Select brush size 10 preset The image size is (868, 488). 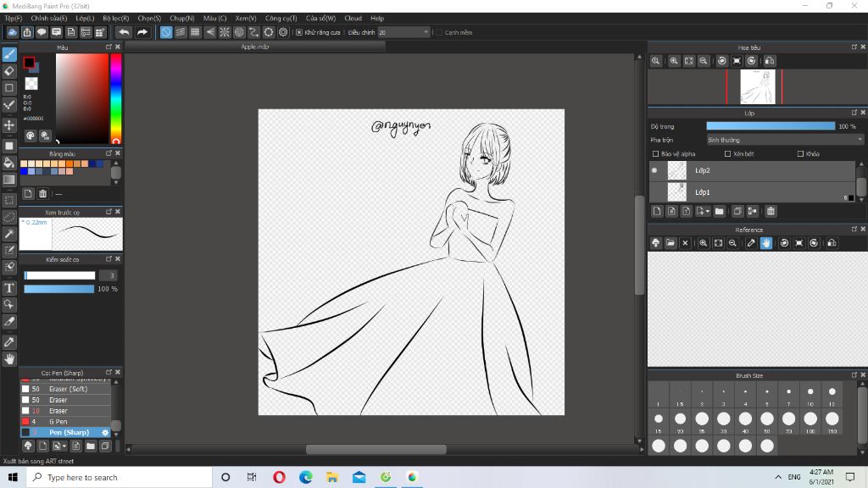click(810, 396)
